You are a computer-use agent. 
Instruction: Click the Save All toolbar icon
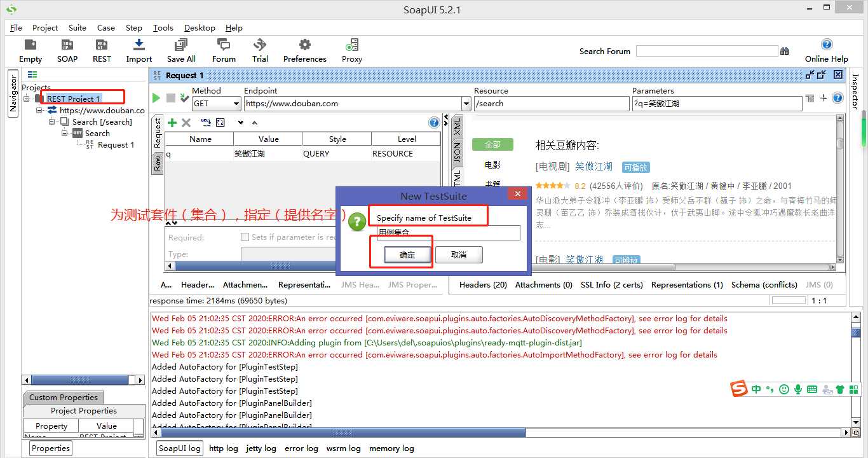181,45
